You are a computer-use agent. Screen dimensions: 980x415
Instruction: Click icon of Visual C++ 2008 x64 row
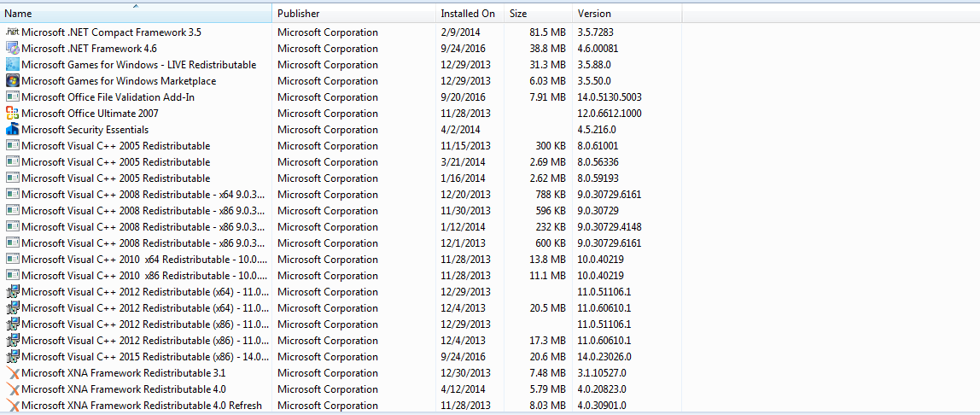[12, 195]
